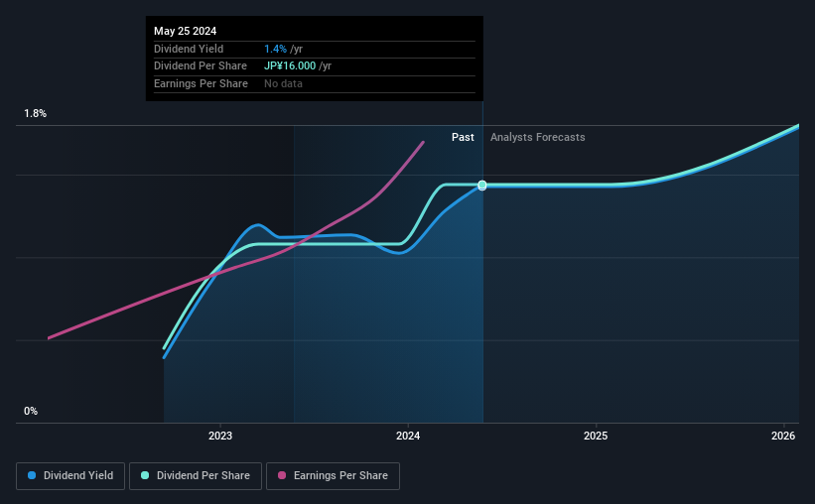The height and width of the screenshot is (504, 815).
Task: Click the teal Dividend Per Share legend dot
Action: [145, 475]
